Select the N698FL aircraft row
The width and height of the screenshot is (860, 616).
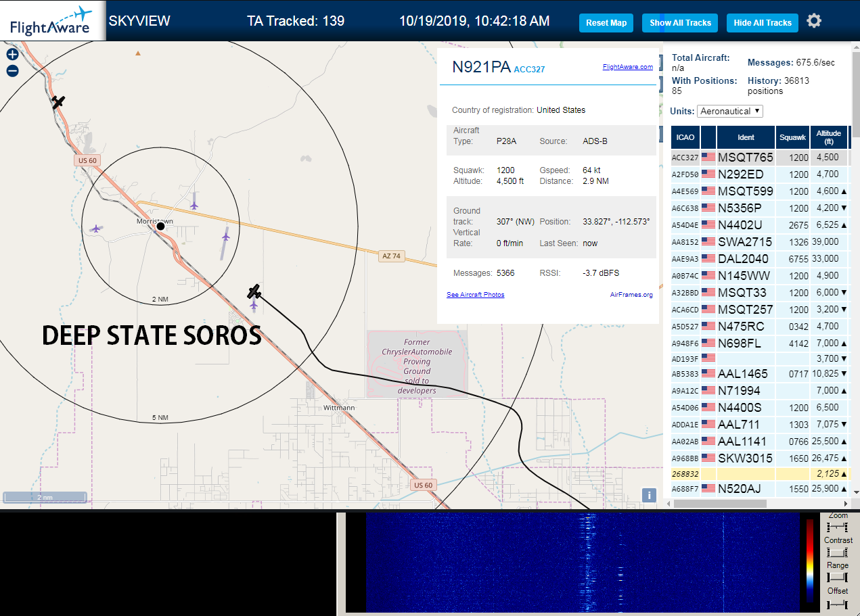[x=759, y=343]
